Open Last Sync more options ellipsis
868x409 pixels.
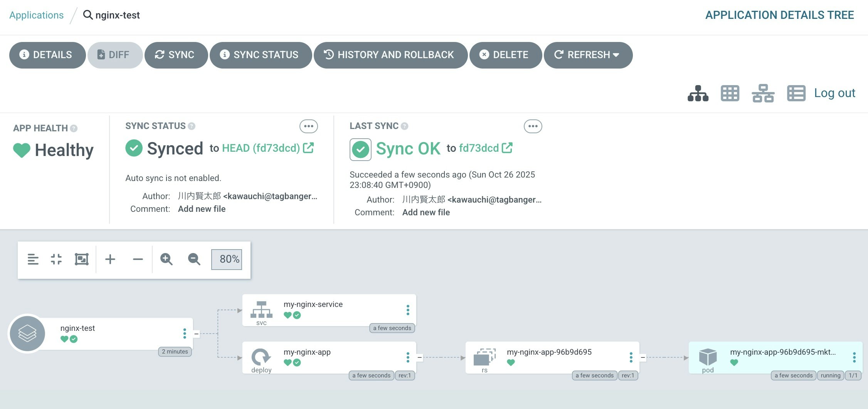533,126
